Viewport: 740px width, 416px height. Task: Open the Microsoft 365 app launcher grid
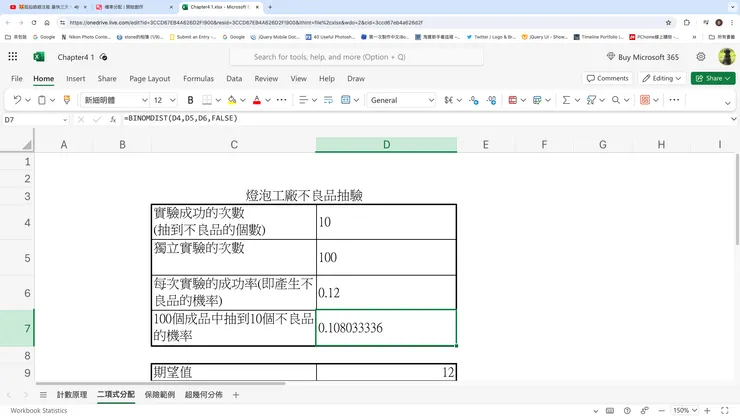pos(13,57)
